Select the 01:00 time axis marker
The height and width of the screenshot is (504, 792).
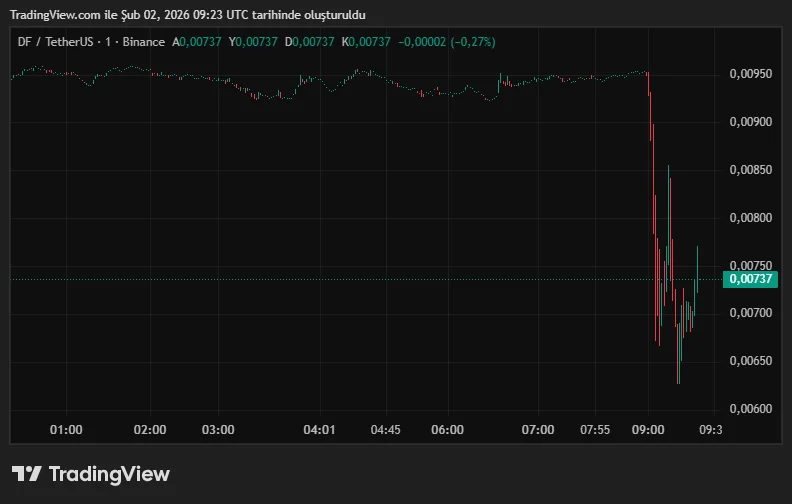pyautogui.click(x=66, y=430)
